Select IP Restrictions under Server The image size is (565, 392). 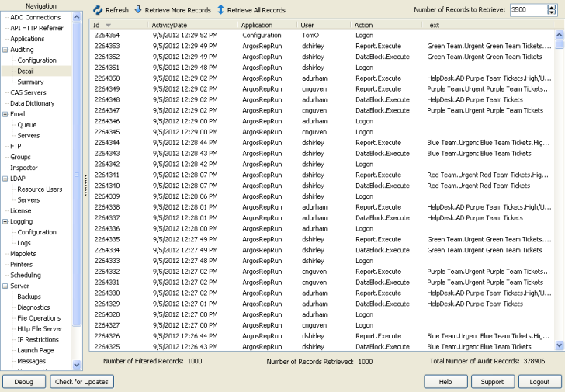(38, 340)
